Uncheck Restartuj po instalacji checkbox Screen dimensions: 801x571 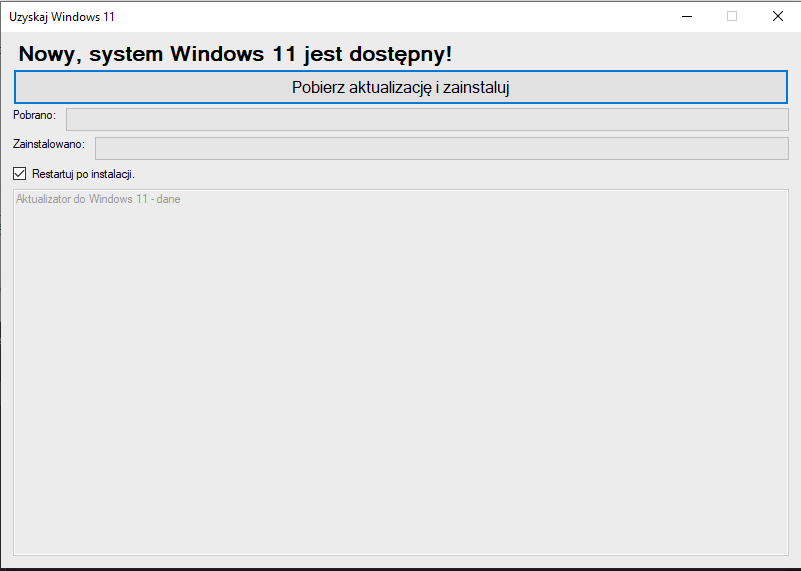(19, 174)
